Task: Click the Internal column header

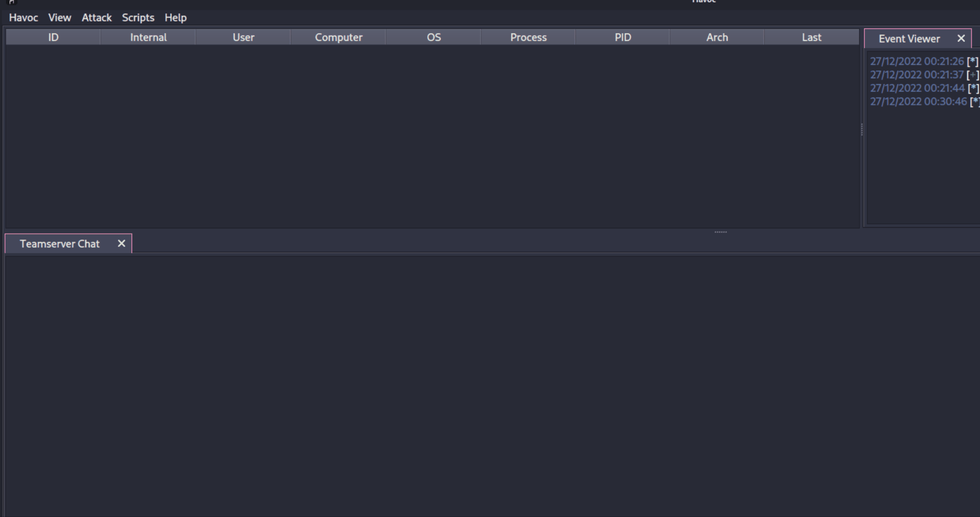Action: [x=148, y=37]
